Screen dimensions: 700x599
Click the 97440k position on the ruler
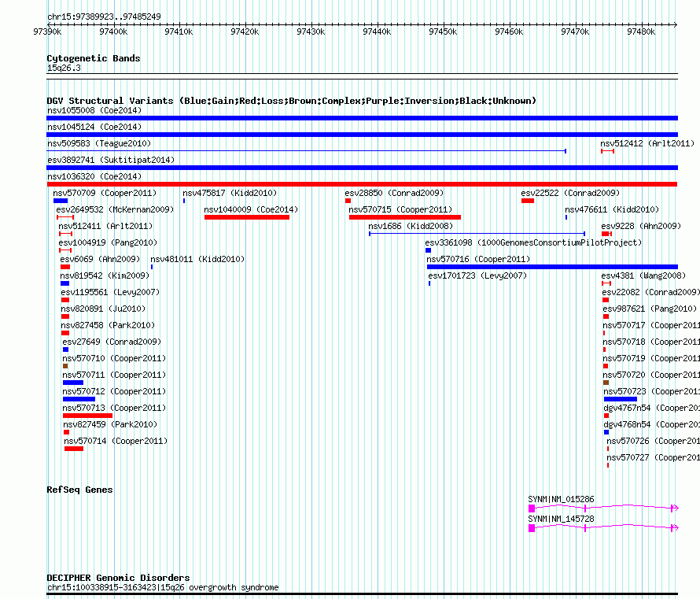377,31
